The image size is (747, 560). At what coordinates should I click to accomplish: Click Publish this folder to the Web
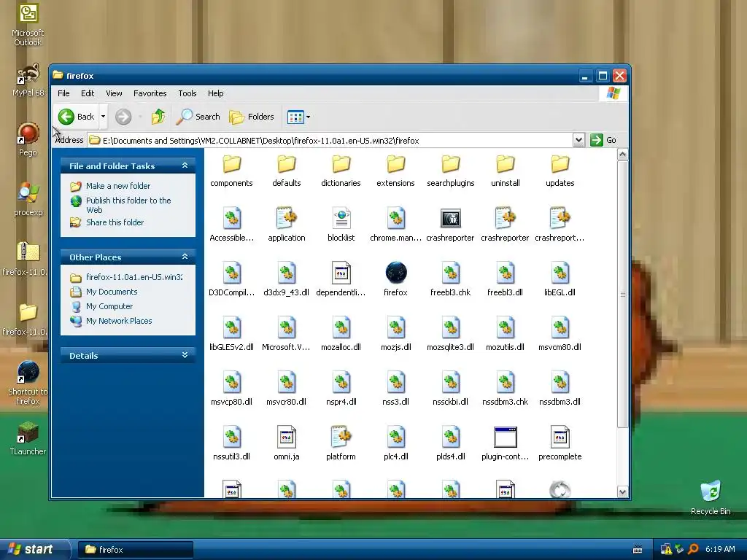pyautogui.click(x=128, y=205)
